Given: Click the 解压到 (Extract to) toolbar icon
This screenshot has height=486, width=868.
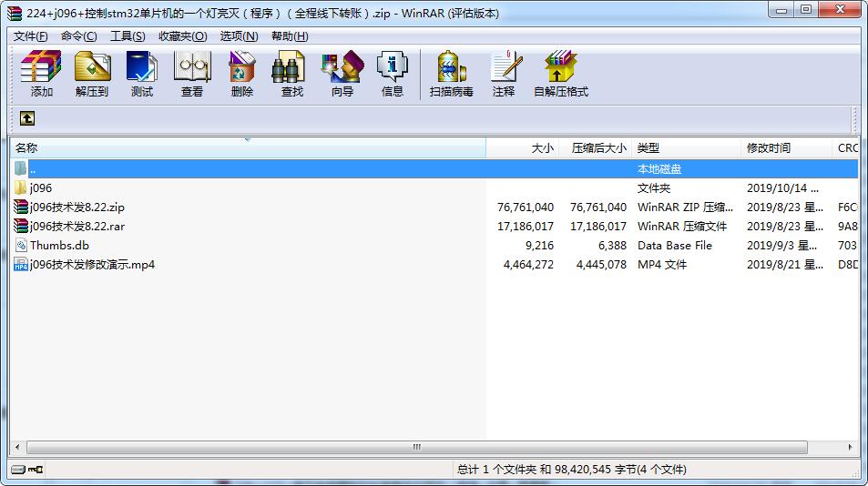Looking at the screenshot, I should [x=92, y=66].
